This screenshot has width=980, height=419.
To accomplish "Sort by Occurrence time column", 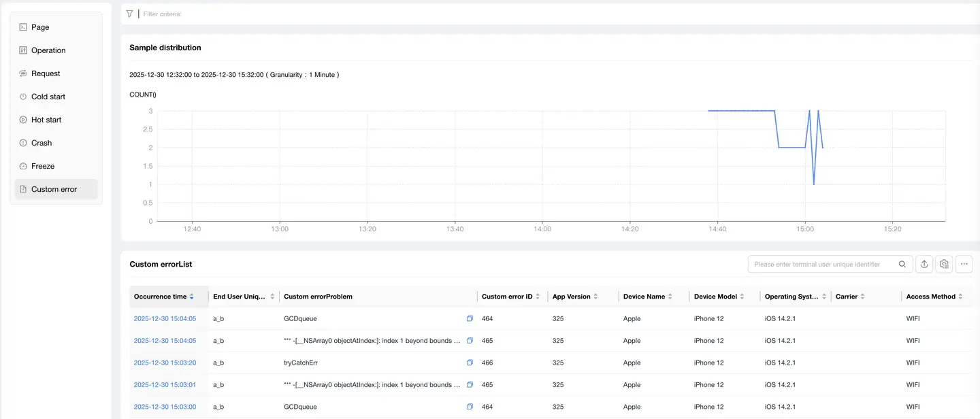I will [x=191, y=297].
